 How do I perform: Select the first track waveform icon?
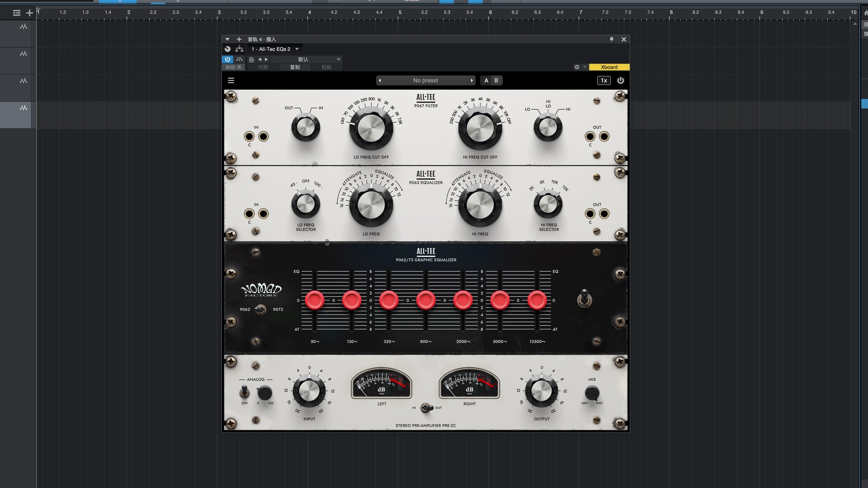23,27
